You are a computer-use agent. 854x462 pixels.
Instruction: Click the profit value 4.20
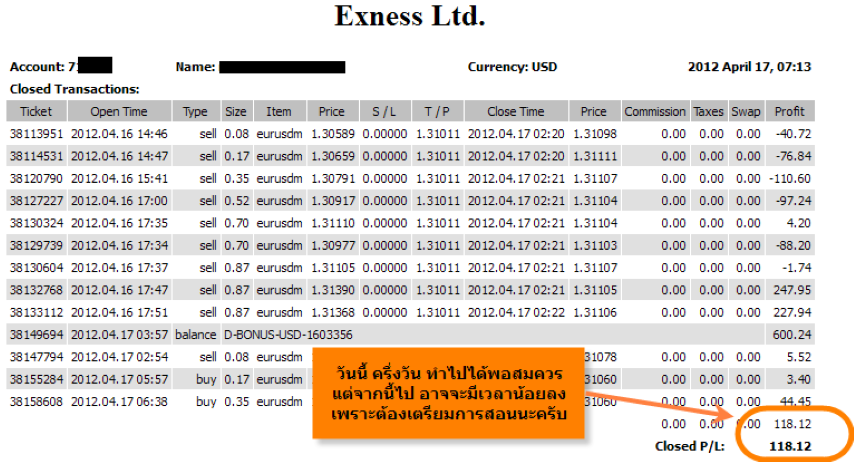[x=799, y=223]
